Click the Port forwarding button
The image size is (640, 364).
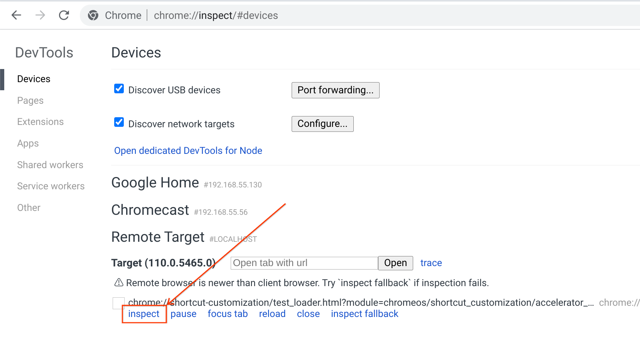335,90
